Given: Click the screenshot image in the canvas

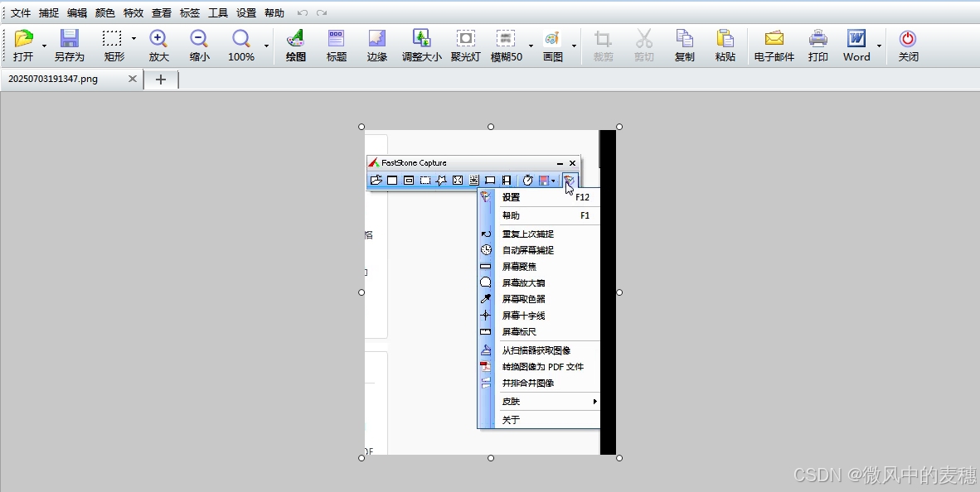Looking at the screenshot, I should tap(490, 292).
